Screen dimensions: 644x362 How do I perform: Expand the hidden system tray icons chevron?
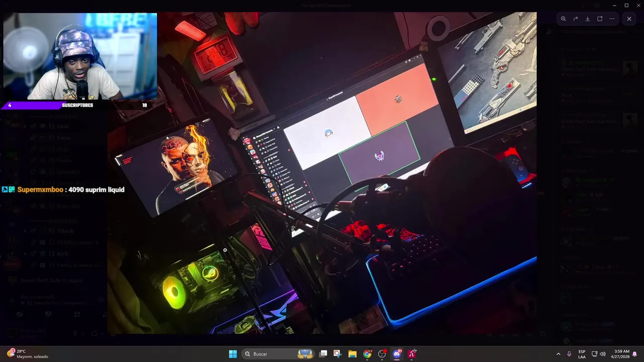558,354
